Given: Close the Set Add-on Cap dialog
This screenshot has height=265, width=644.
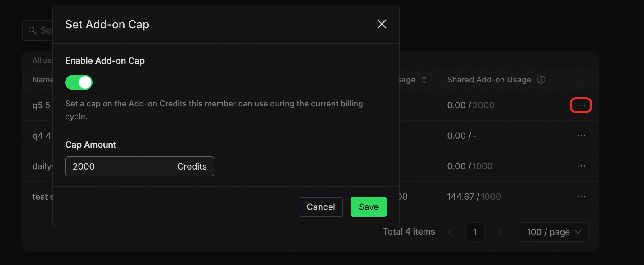Looking at the screenshot, I should [382, 24].
